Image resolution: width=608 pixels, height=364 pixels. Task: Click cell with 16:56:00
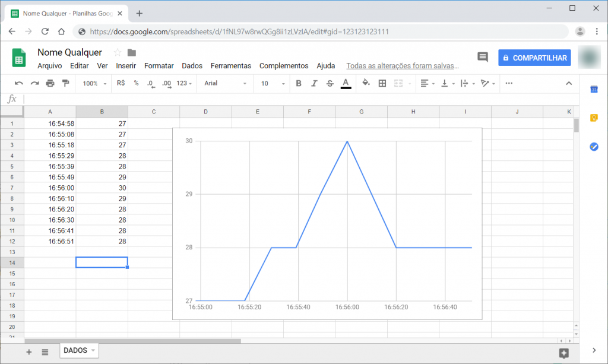tap(50, 188)
